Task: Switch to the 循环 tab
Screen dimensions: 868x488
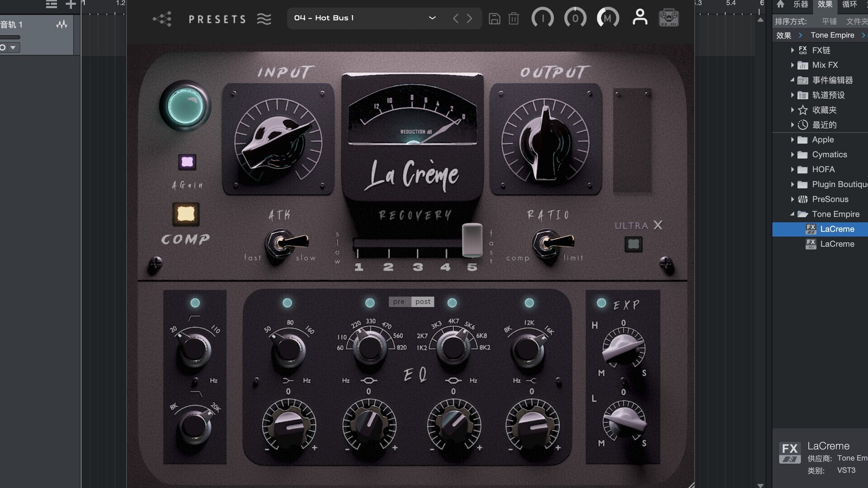Action: (849, 5)
